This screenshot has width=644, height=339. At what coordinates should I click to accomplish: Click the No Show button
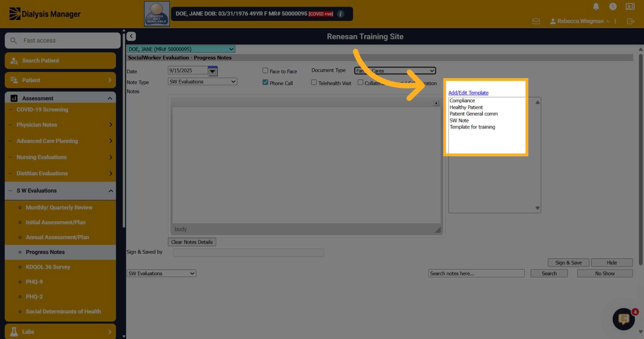point(605,273)
